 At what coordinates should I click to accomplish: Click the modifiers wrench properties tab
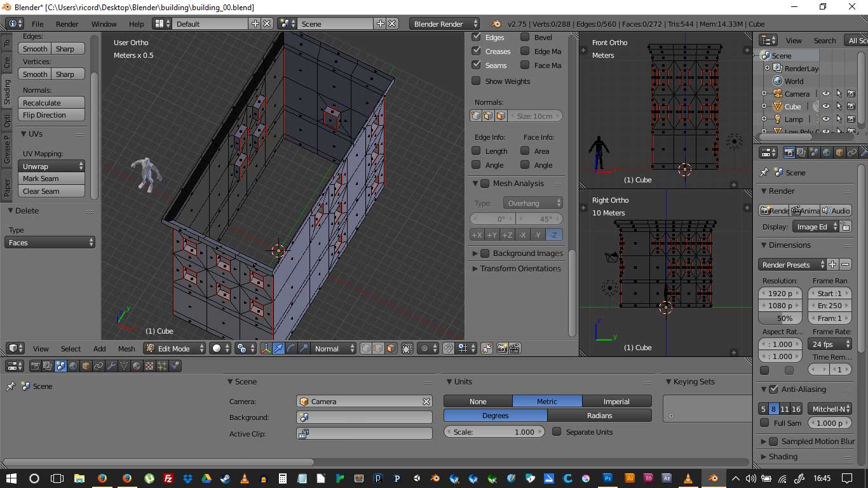tap(111, 366)
